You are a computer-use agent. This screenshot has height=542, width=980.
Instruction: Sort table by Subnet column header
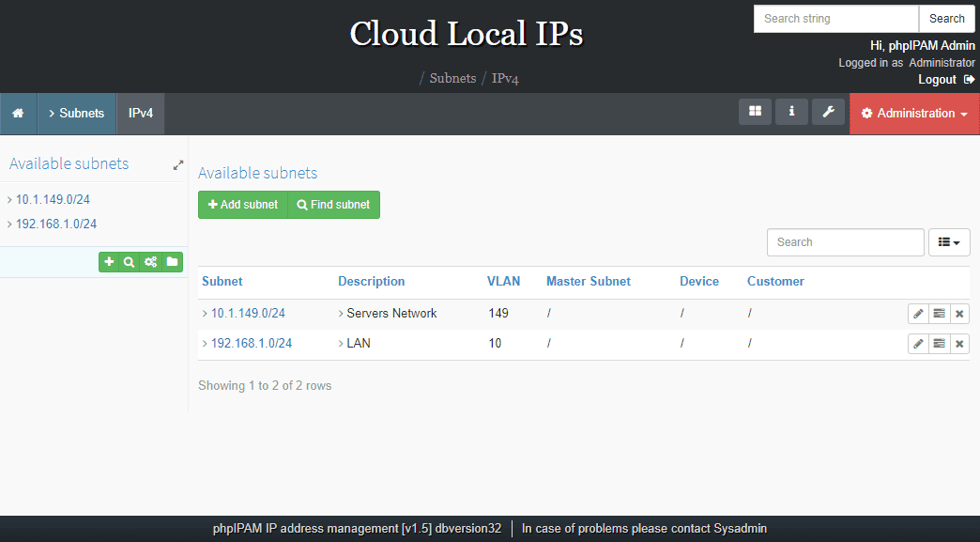point(222,281)
